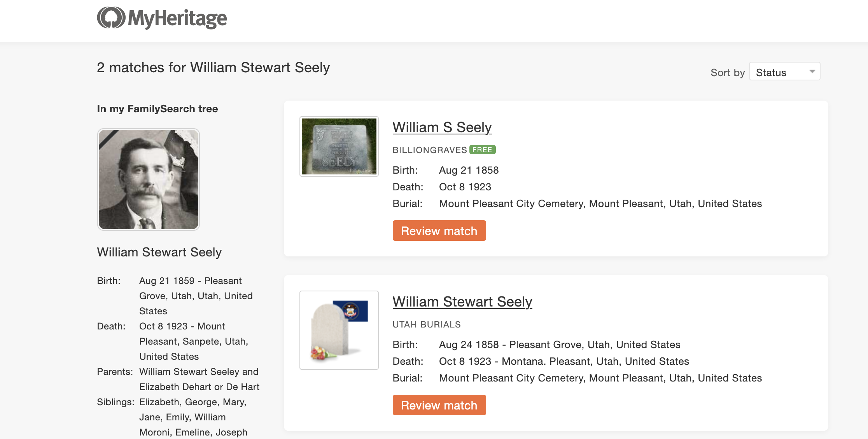Click the "In my FamilySearch tree" heading
The height and width of the screenshot is (439, 868).
[157, 109]
